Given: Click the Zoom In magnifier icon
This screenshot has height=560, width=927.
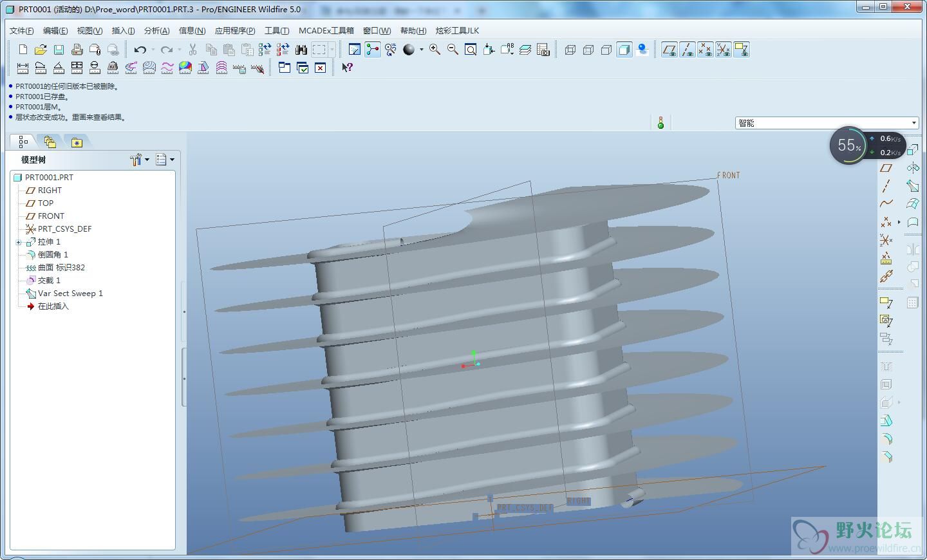Looking at the screenshot, I should tap(435, 50).
